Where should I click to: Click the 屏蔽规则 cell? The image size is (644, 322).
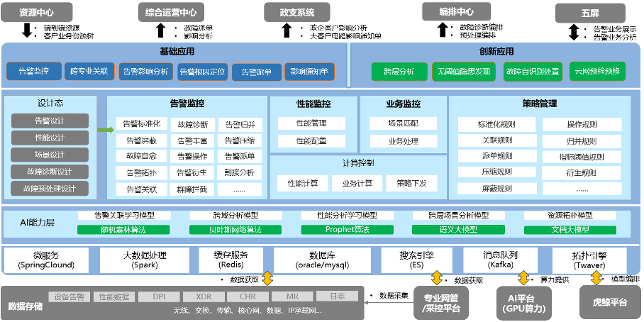[x=497, y=189]
